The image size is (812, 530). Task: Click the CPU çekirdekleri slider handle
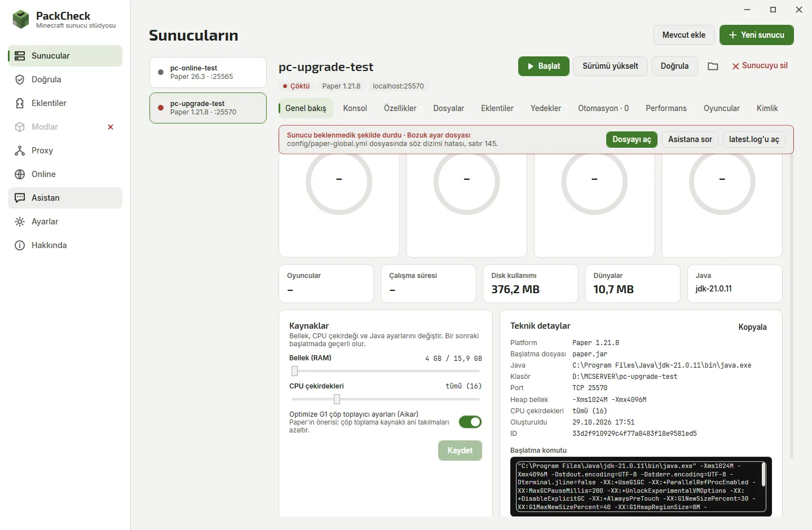pyautogui.click(x=337, y=399)
